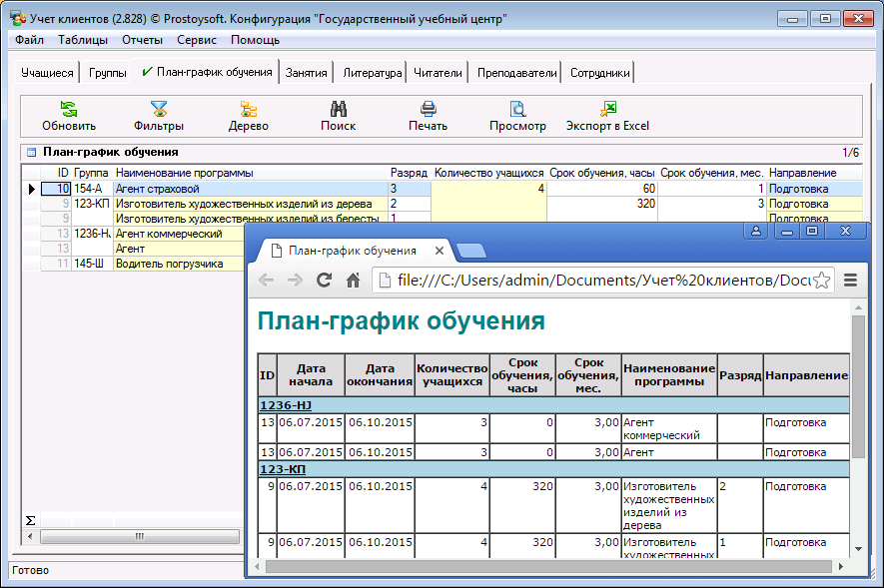Open the Сервис menu
This screenshot has width=884, height=588.
(197, 40)
